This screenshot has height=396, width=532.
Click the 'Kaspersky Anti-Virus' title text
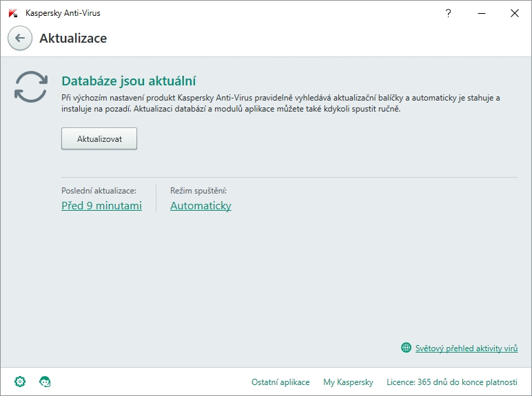point(63,13)
